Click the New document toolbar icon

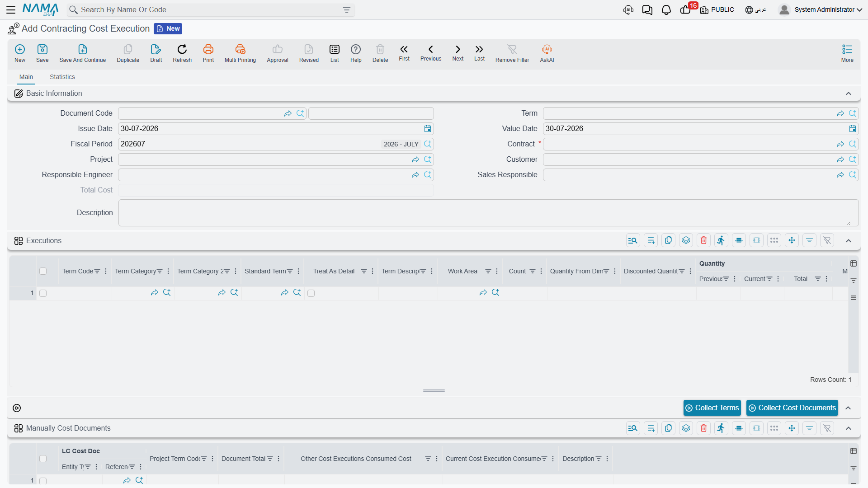(20, 53)
